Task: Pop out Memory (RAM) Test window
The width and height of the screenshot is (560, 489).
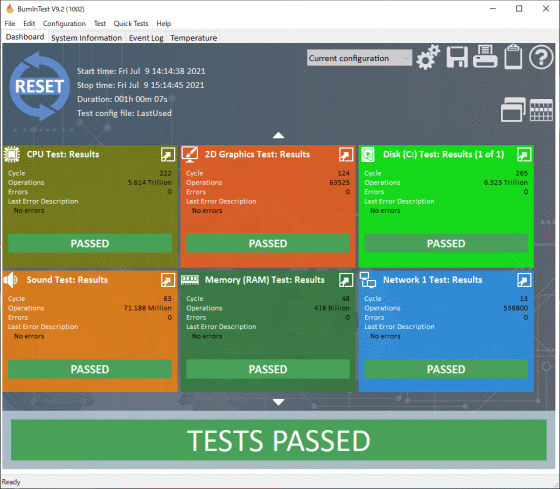Action: pyautogui.click(x=346, y=280)
